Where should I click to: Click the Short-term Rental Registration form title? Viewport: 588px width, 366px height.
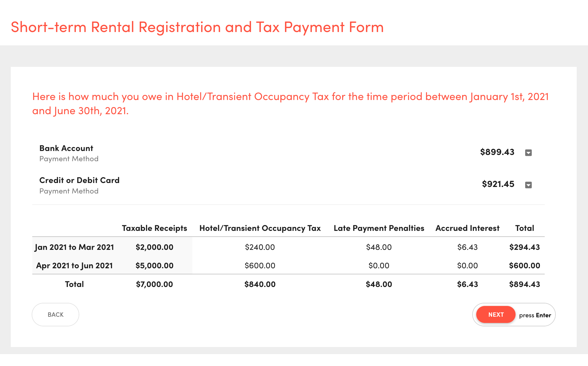tap(197, 27)
